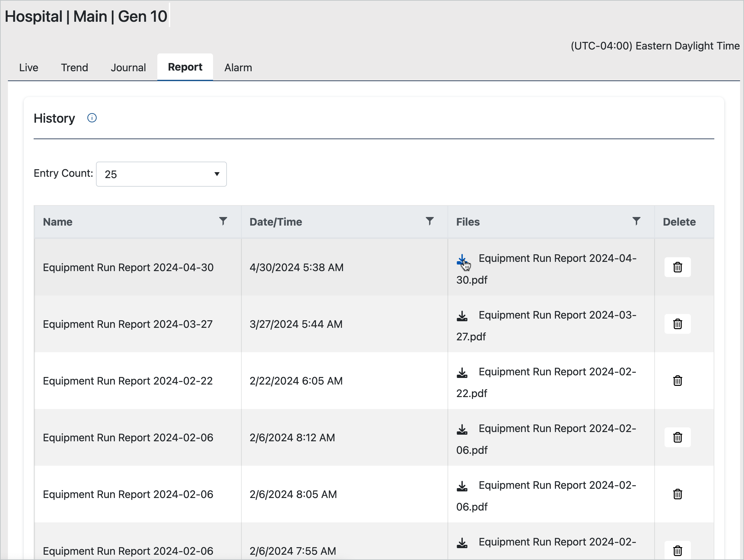Image resolution: width=744 pixels, height=560 pixels.
Task: Delete the 2/22/2024 6:05 AM report
Action: [x=677, y=381]
